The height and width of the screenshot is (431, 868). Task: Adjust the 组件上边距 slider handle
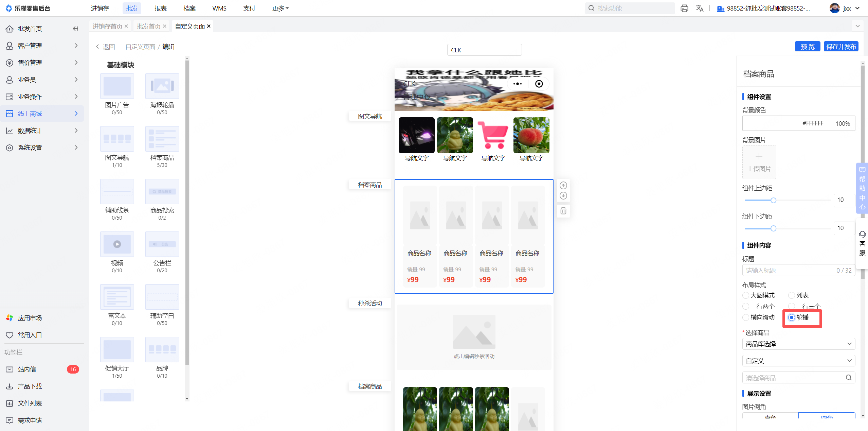[773, 200]
